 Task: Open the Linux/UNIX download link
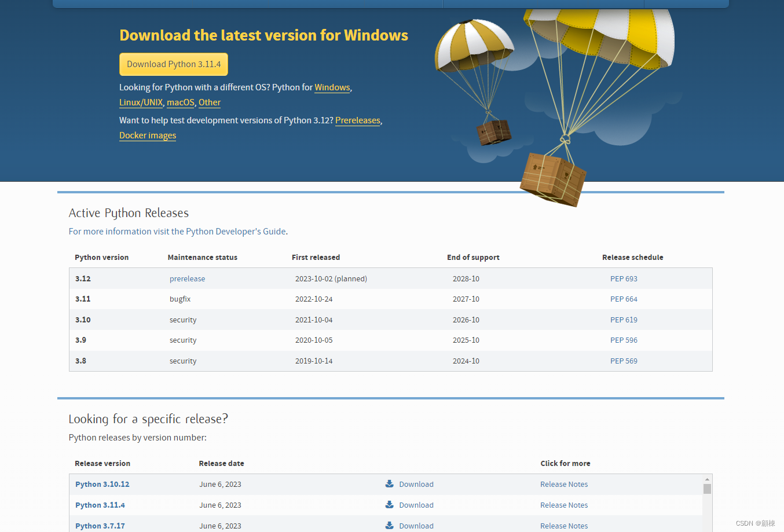coord(141,102)
